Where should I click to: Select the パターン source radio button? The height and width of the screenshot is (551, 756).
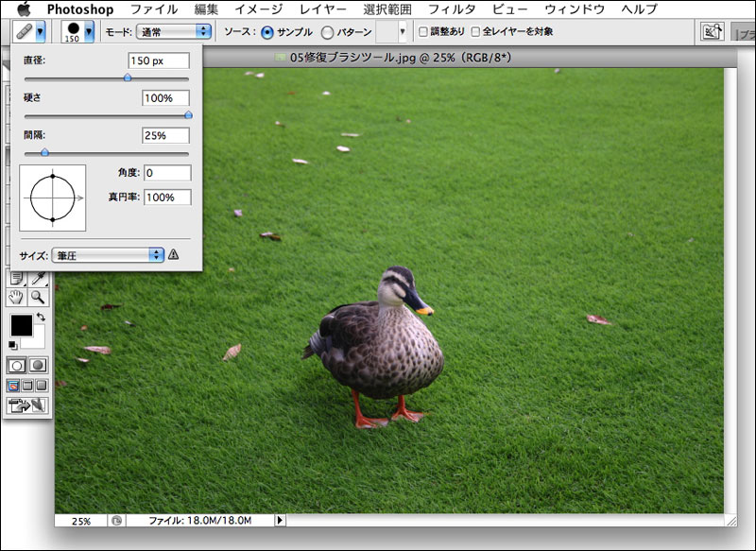point(328,32)
